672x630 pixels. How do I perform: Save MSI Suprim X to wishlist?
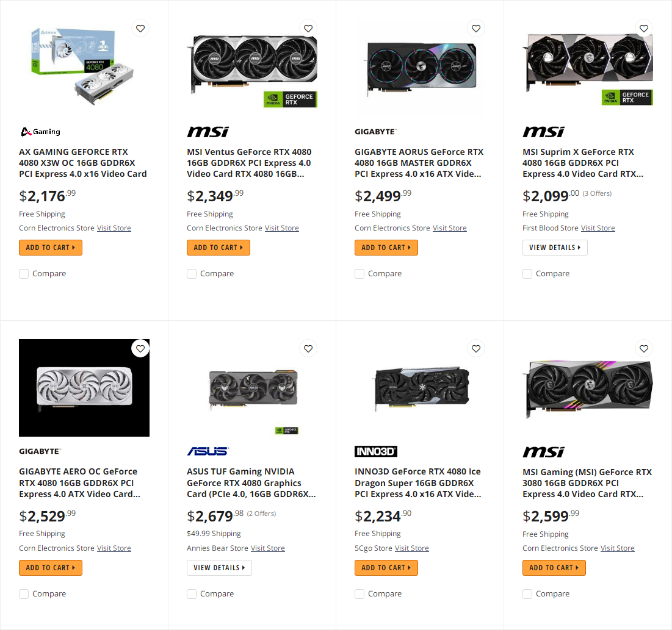[644, 28]
